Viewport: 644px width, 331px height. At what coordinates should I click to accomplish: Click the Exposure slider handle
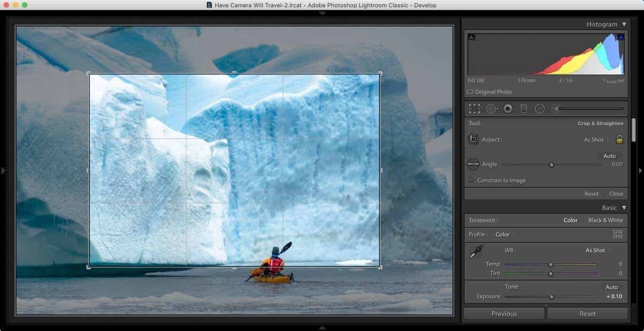551,297
